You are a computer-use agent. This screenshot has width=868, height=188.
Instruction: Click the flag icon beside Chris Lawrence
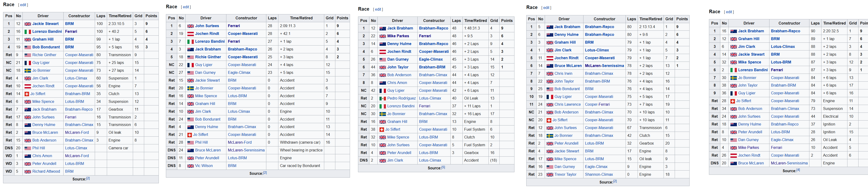coord(550,104)
